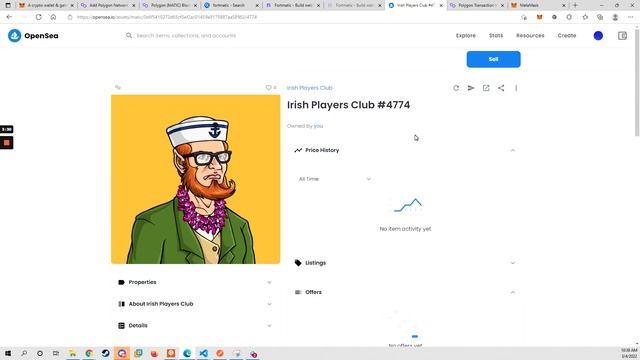Switch to the crypto wallet tab
This screenshot has height=360, width=640.
(x=47, y=5)
